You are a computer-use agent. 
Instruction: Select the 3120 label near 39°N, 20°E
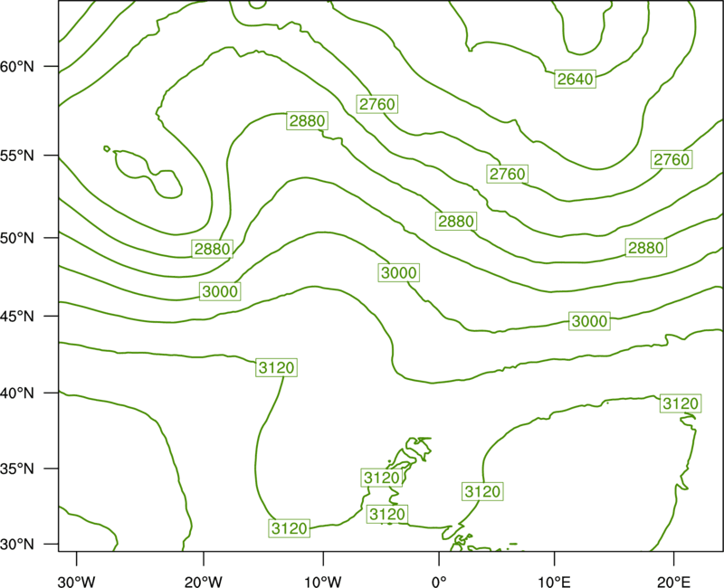(681, 403)
